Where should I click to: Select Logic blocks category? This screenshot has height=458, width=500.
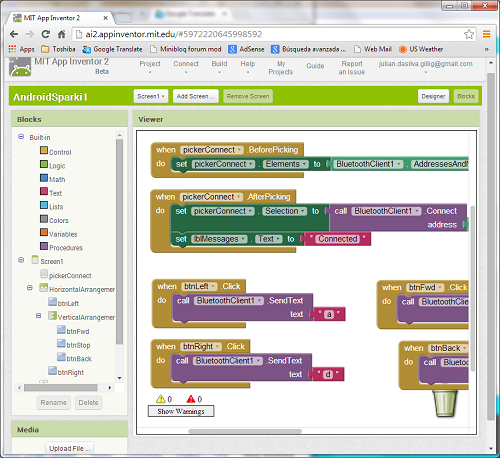[x=53, y=165]
